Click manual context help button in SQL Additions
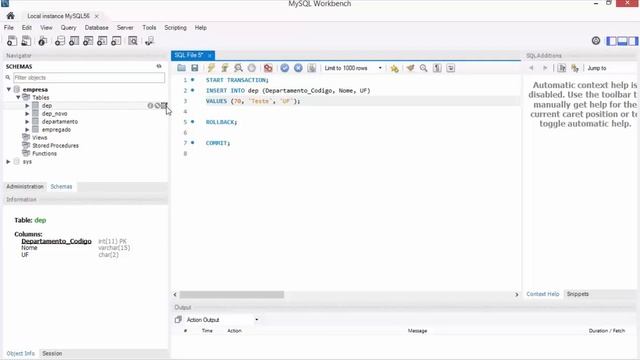Image resolution: width=640 pixels, height=360 pixels. (x=562, y=68)
